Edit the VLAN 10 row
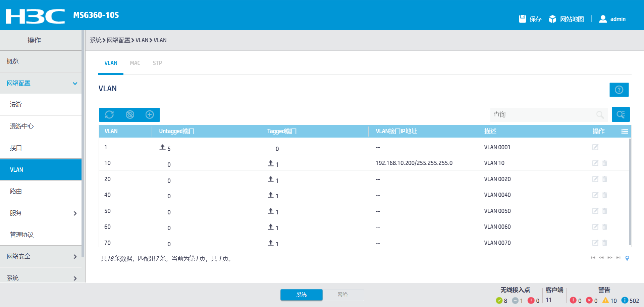The width and height of the screenshot is (644, 307). coord(595,163)
